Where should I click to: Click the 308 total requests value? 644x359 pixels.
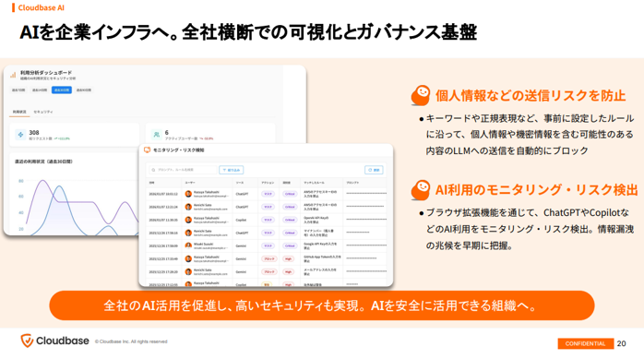(34, 132)
